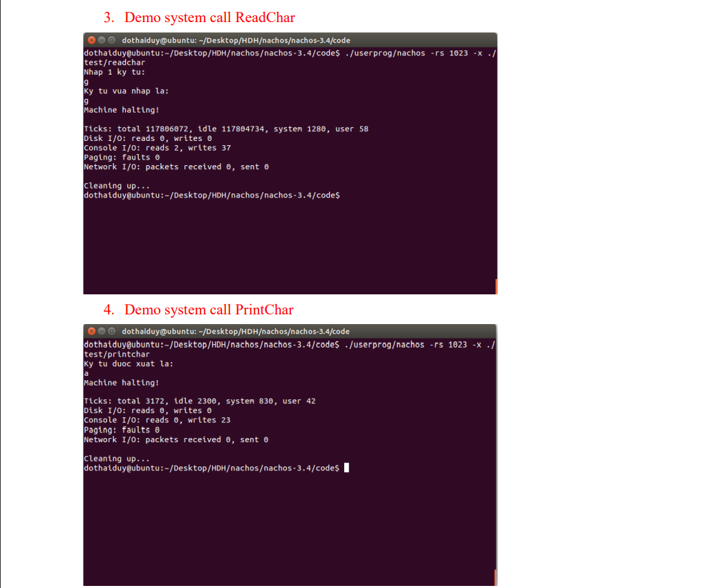Viewport: 703px width, 588px height.
Task: Click 'Ticks: total 117806072' line
Action: click(x=226, y=129)
